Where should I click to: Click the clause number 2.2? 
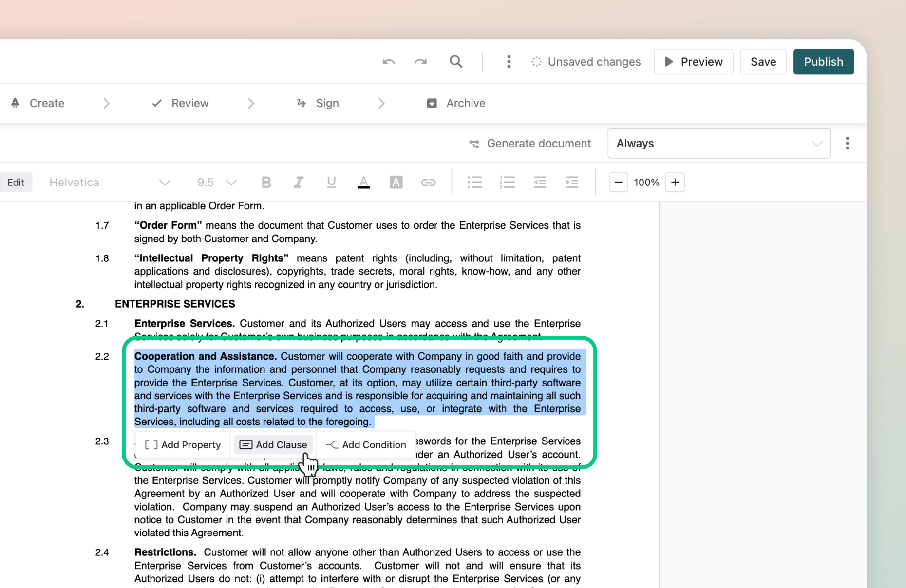click(102, 356)
